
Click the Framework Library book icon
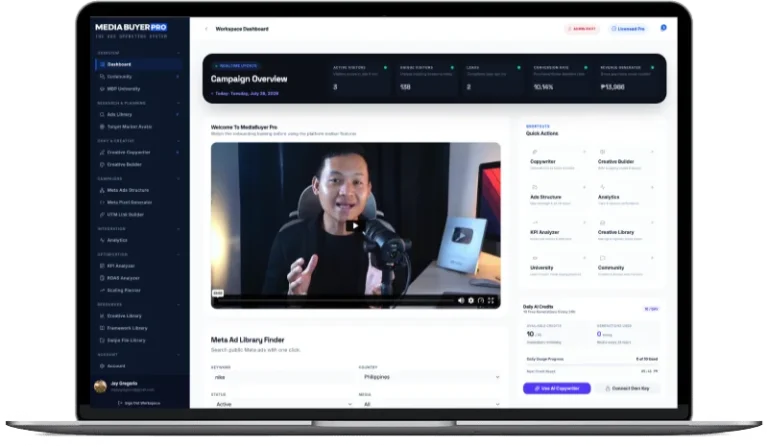point(102,328)
